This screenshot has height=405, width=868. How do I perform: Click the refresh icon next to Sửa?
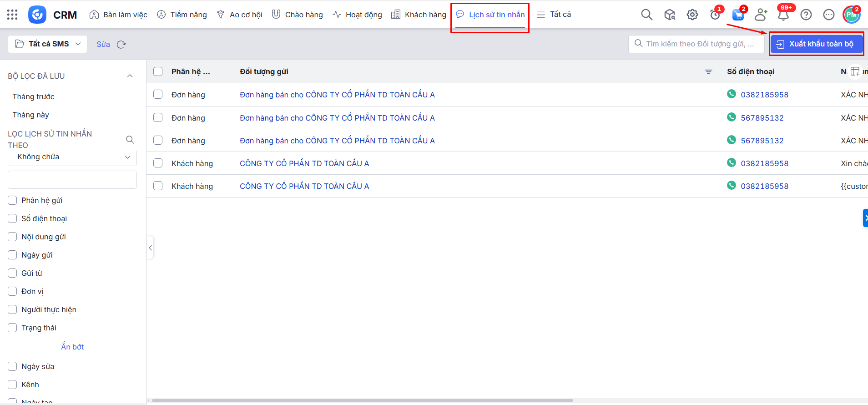121,45
